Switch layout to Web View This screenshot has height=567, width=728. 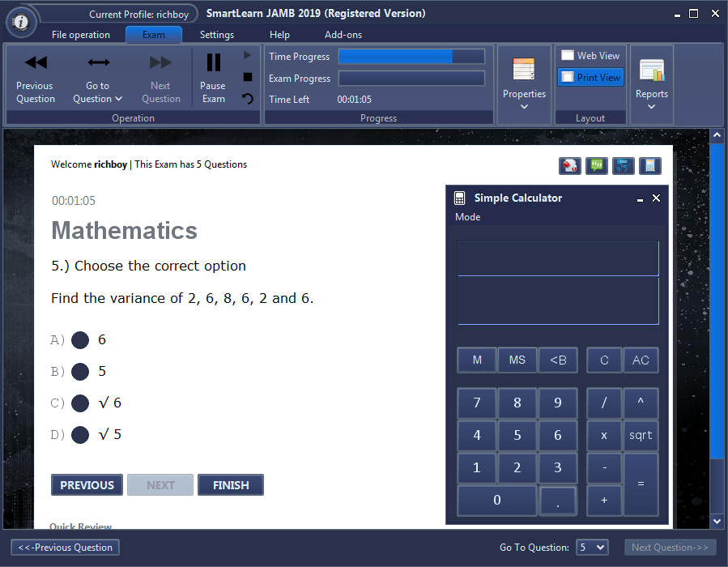pos(590,56)
